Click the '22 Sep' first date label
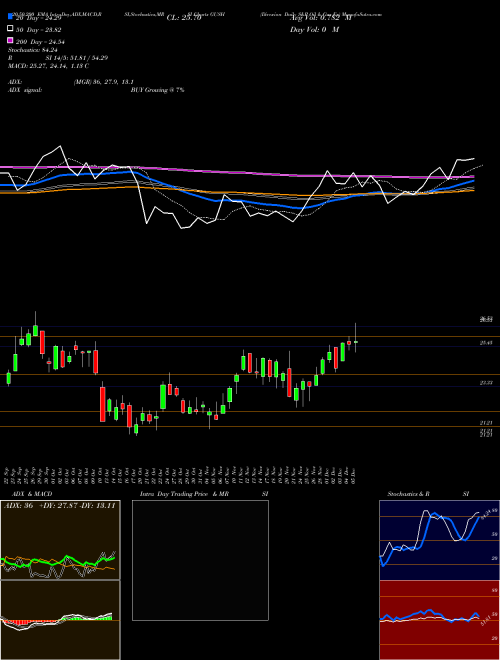500x660 pixels. pos(8,475)
